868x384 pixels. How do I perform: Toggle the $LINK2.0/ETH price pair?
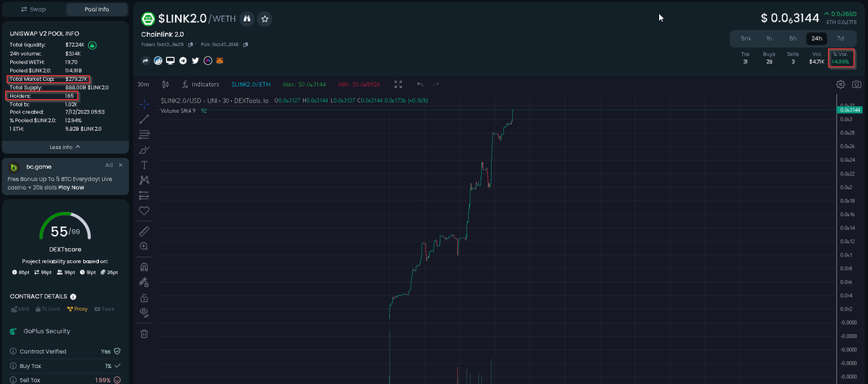point(250,85)
